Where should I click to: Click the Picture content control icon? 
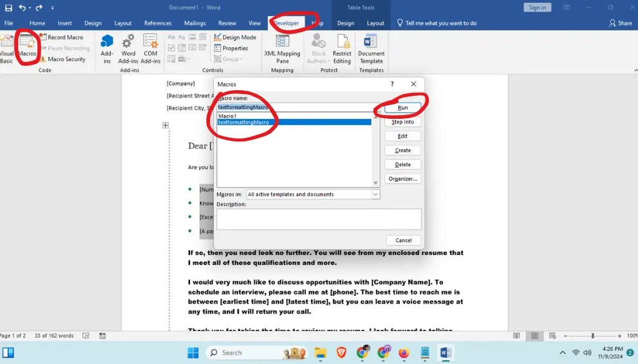point(192,37)
